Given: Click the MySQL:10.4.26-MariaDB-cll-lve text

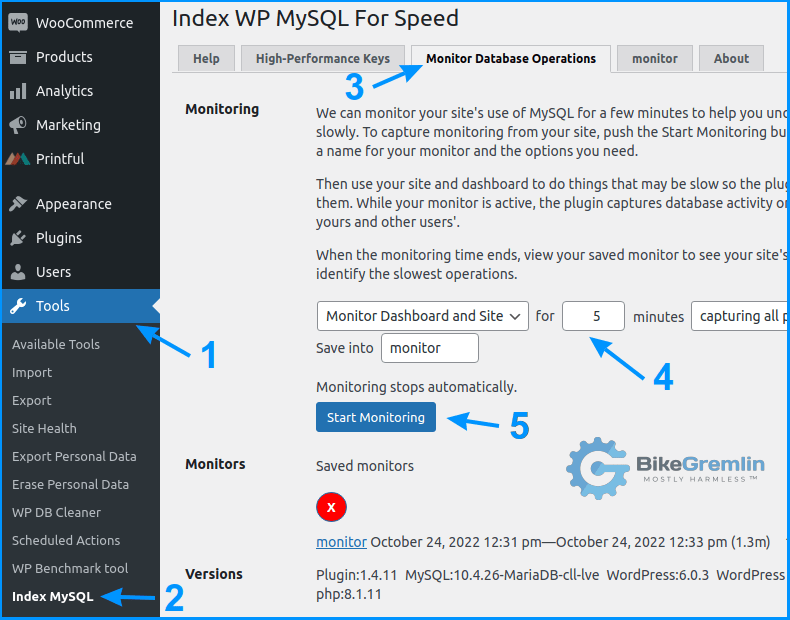Looking at the screenshot, I should tap(502, 575).
